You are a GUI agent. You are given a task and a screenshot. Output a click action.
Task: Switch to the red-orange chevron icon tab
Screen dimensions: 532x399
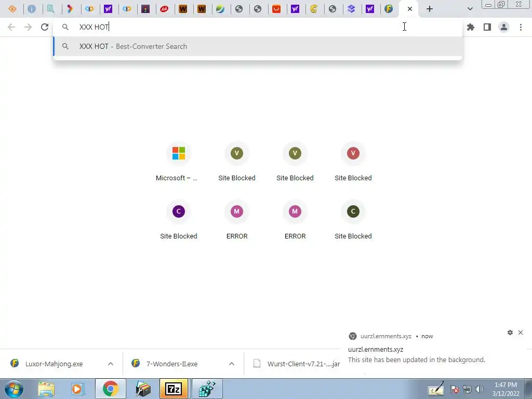[70, 9]
